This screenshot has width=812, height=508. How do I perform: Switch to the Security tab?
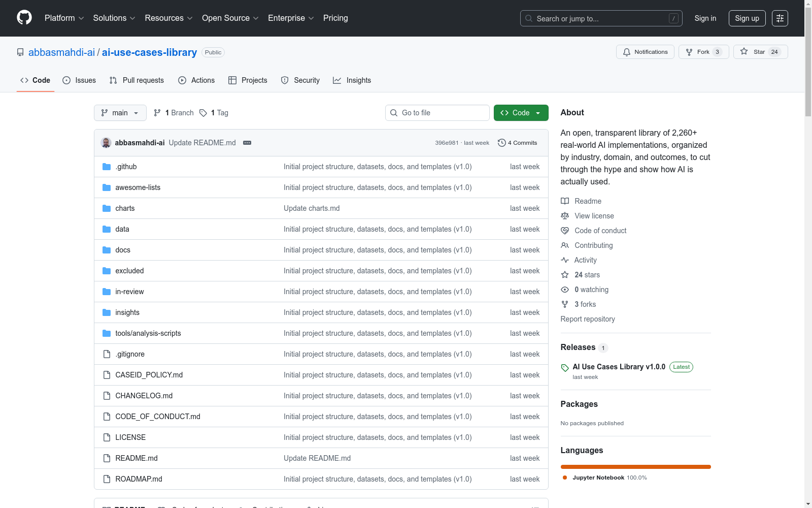[x=300, y=80]
